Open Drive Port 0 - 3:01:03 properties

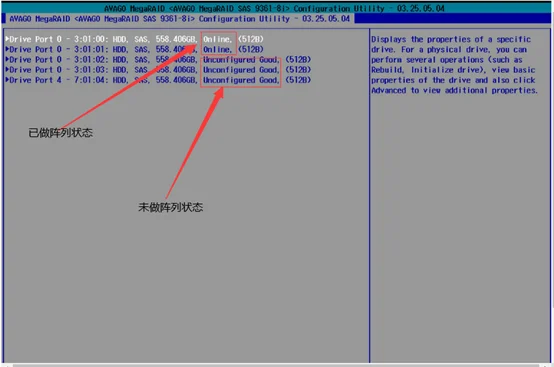coord(158,70)
